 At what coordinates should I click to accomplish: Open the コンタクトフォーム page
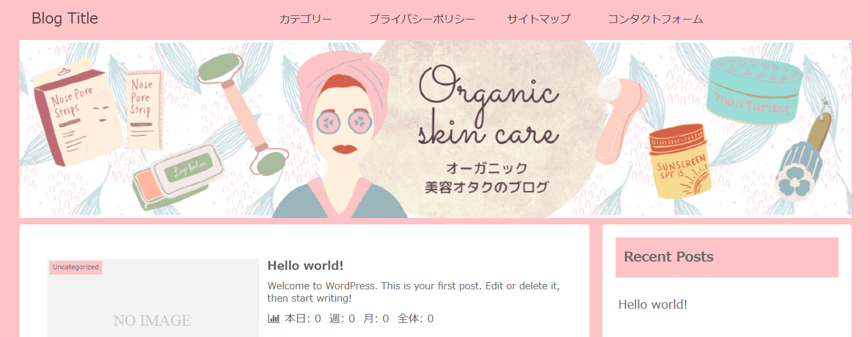[655, 19]
